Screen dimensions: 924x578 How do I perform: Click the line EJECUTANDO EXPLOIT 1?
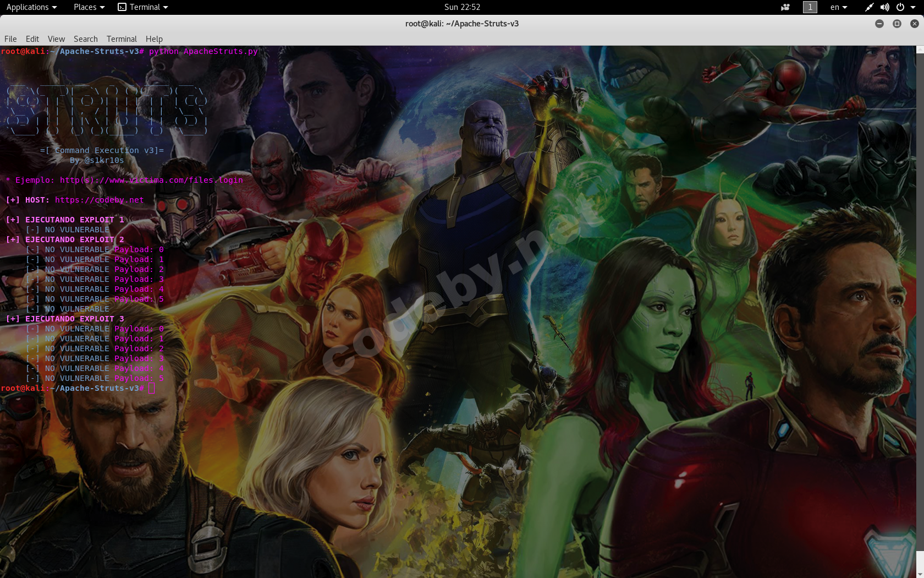(x=65, y=220)
